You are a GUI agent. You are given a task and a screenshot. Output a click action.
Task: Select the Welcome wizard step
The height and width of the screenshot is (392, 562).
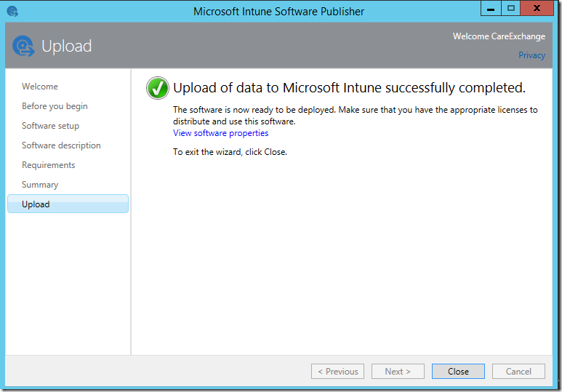point(40,87)
